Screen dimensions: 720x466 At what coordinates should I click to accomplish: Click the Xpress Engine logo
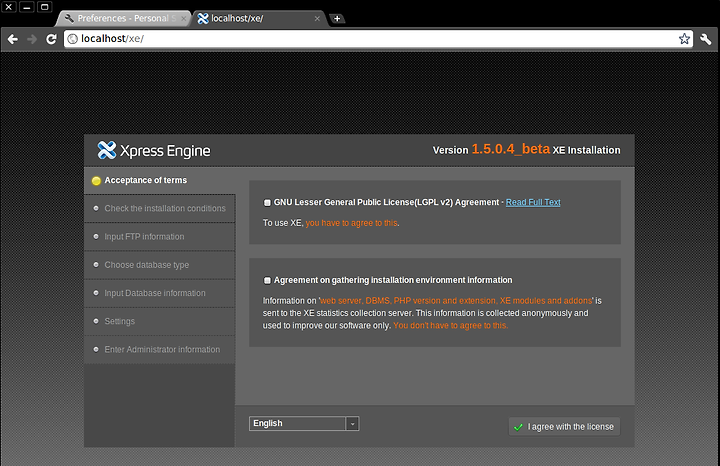pyautogui.click(x=154, y=151)
